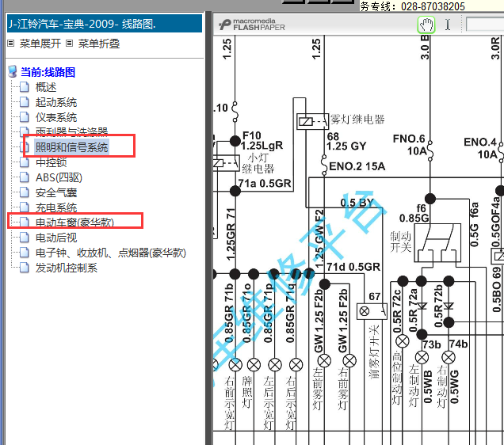The image size is (504, 445).
Task: Click the 菜单展开 list icon
Action: 11,43
